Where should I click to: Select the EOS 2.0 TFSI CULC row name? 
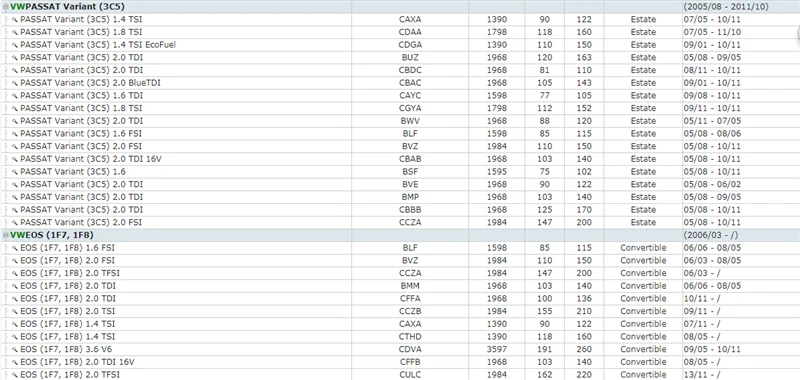70,375
